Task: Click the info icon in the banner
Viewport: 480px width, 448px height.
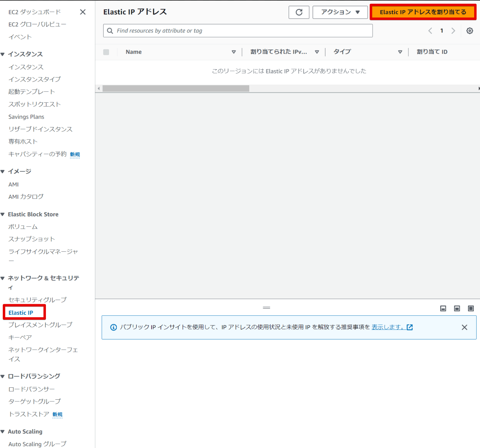Action: tap(113, 327)
